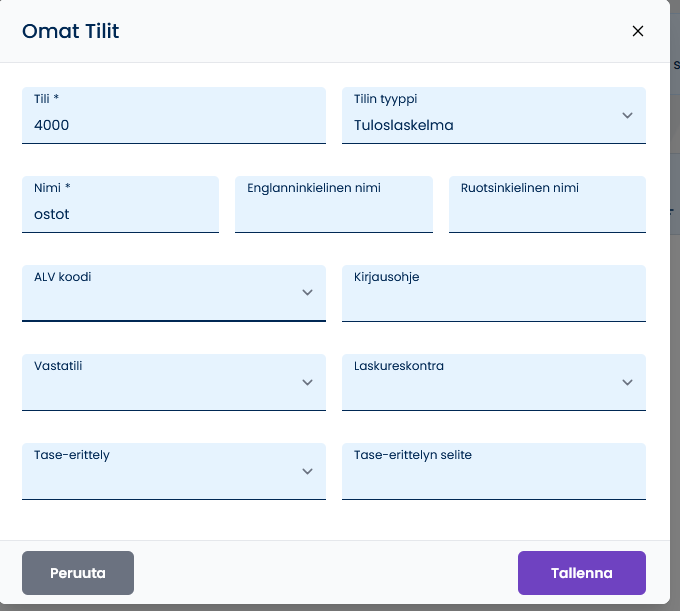
Task: Select the Ruotsinkielinen nimi input field
Action: pyautogui.click(x=547, y=204)
